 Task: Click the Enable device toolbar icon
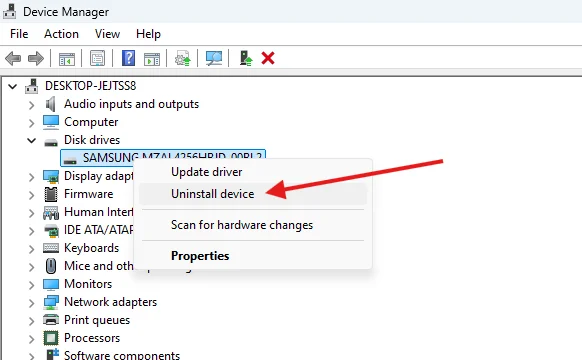coord(245,58)
